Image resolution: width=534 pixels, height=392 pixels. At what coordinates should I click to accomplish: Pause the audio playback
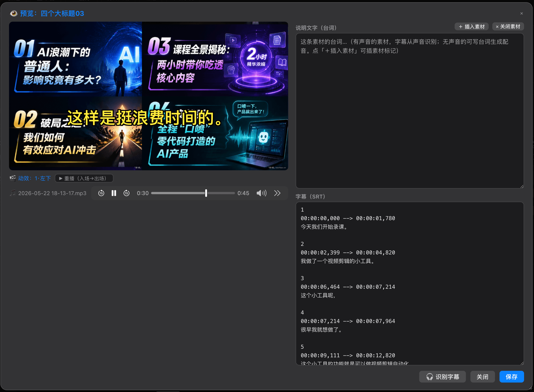[114, 193]
